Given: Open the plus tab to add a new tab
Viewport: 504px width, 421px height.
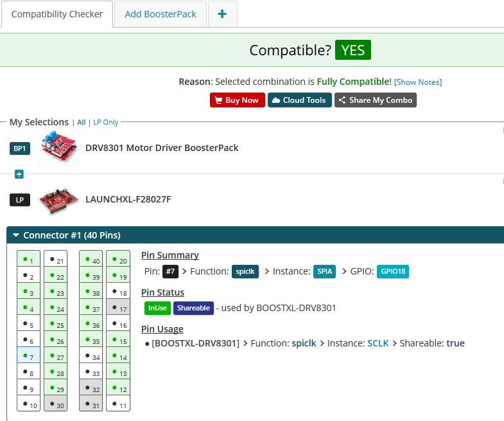Looking at the screenshot, I should click(x=222, y=14).
